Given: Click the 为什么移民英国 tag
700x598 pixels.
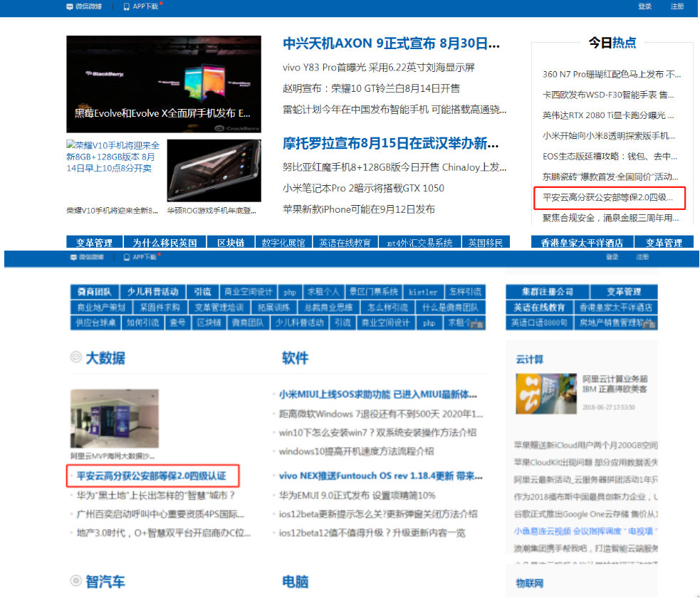Looking at the screenshot, I should (x=164, y=242).
